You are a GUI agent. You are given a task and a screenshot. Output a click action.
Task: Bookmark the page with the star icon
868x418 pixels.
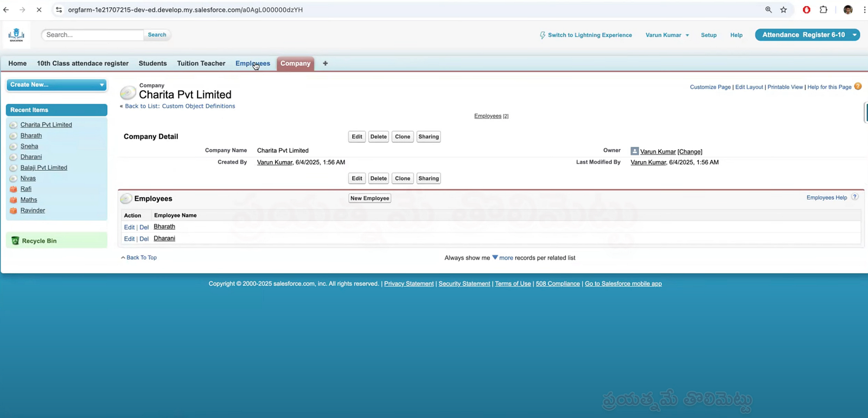point(783,10)
